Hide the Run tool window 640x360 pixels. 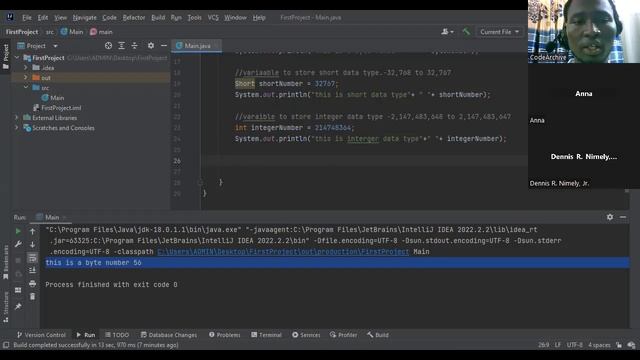click(623, 217)
